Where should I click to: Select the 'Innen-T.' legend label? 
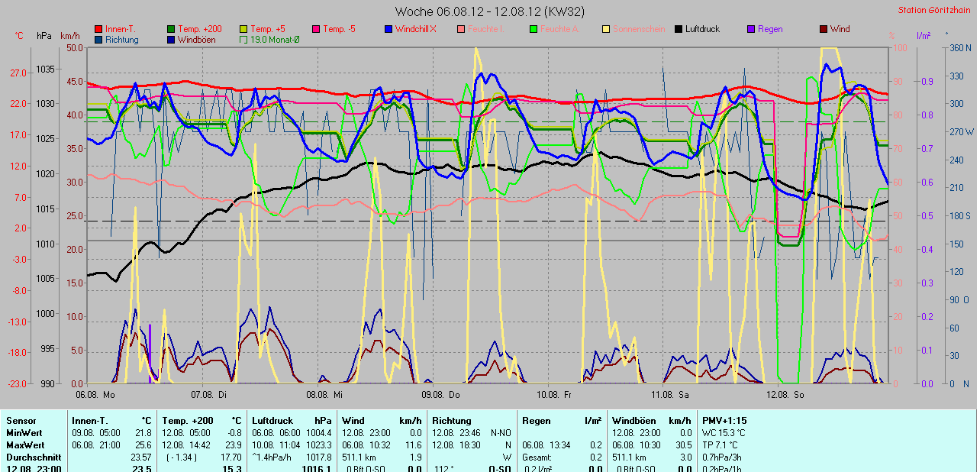click(x=120, y=29)
